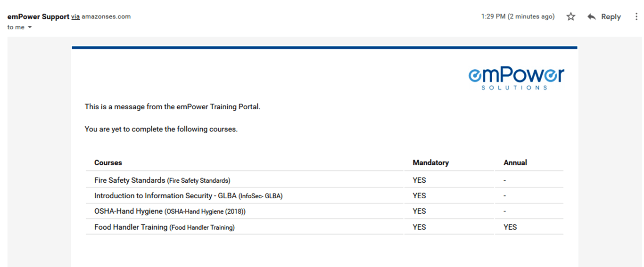This screenshot has width=644, height=267.
Task: Click the Courses column header
Action: 108,162
